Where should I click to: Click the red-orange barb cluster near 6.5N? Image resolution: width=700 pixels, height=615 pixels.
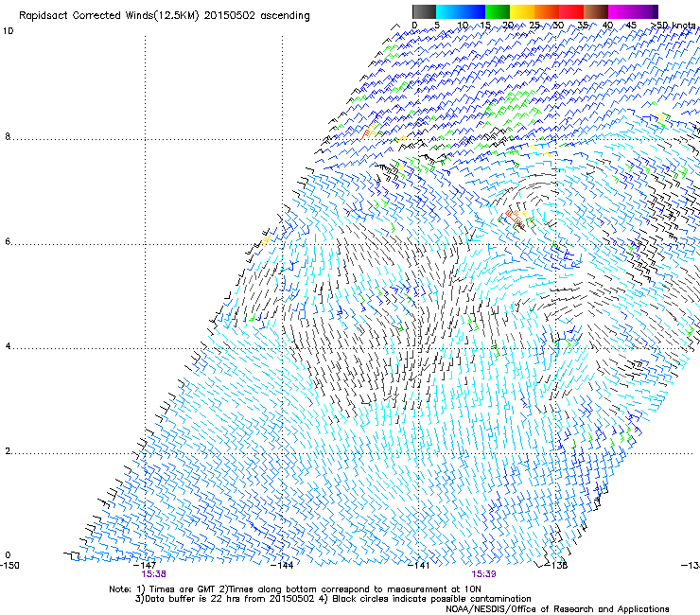coord(516,219)
